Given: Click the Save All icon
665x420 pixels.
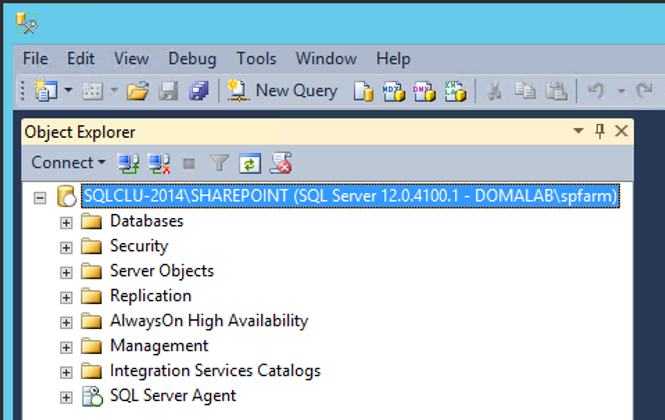Looking at the screenshot, I should click(x=199, y=91).
